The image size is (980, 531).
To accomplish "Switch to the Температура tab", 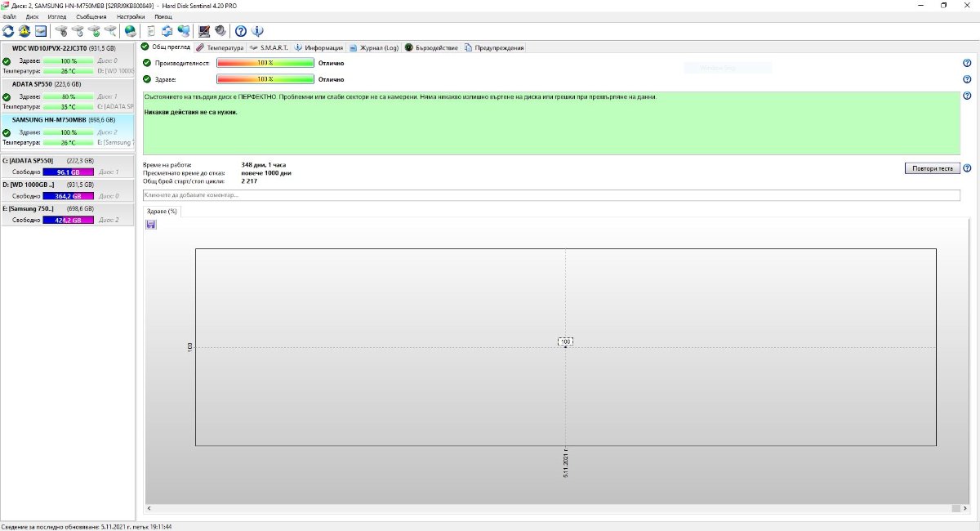I will [220, 48].
